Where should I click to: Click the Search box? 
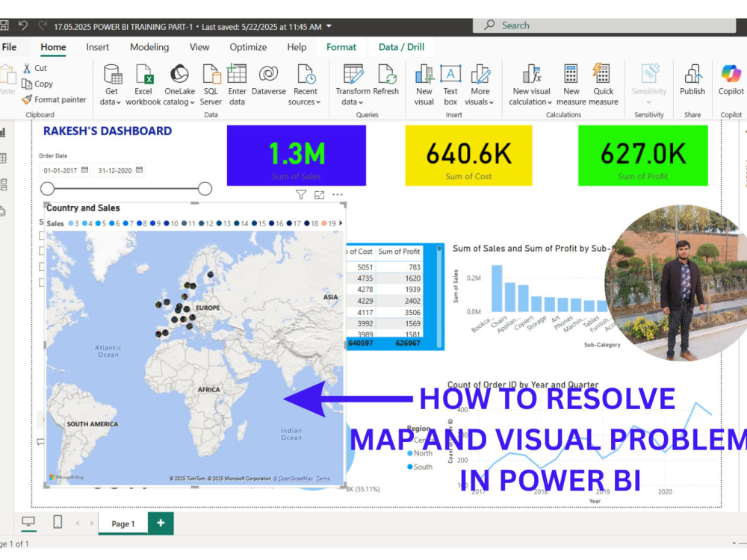[x=604, y=25]
